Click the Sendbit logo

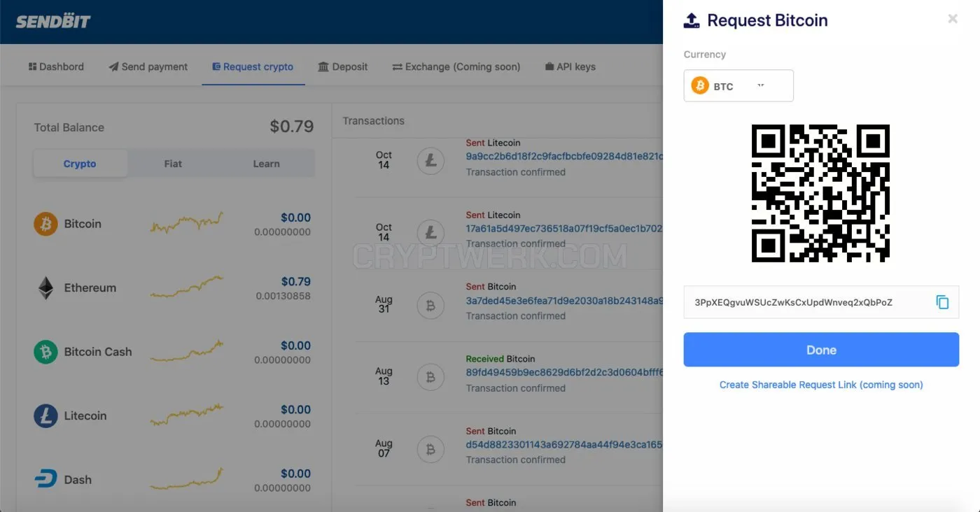click(x=53, y=22)
